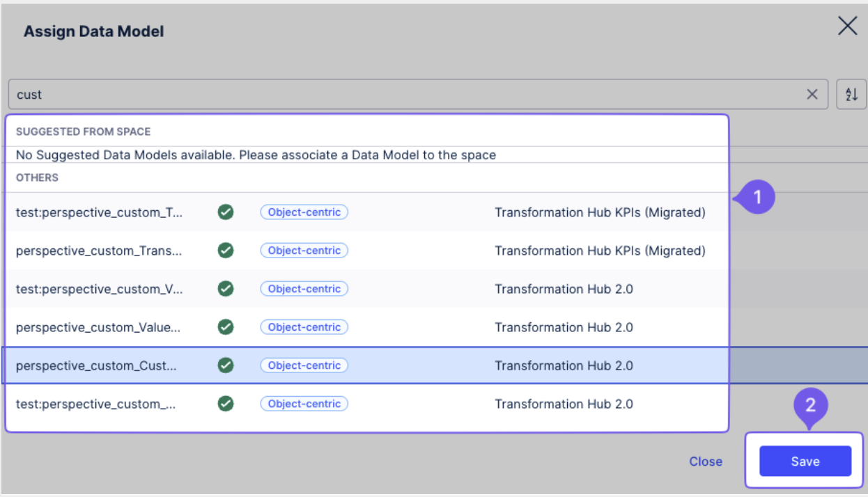Choose perspective_custom_Trans... data model
868x497 pixels.
point(99,251)
